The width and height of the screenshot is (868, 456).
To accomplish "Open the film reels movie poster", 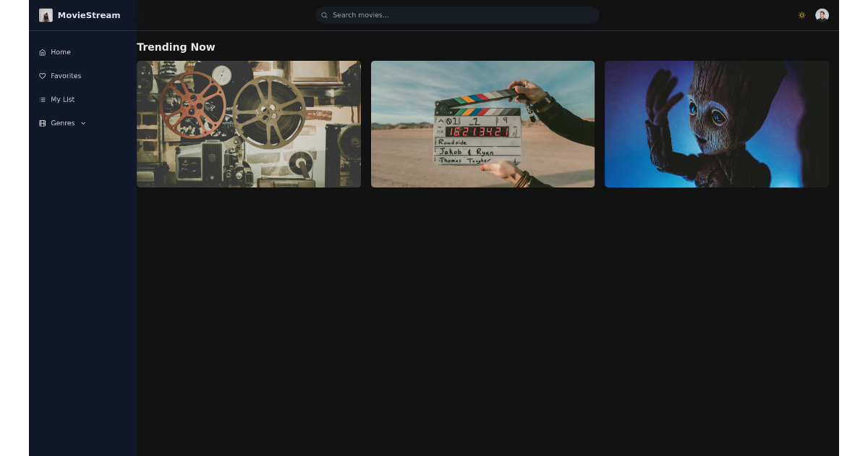I will (249, 124).
